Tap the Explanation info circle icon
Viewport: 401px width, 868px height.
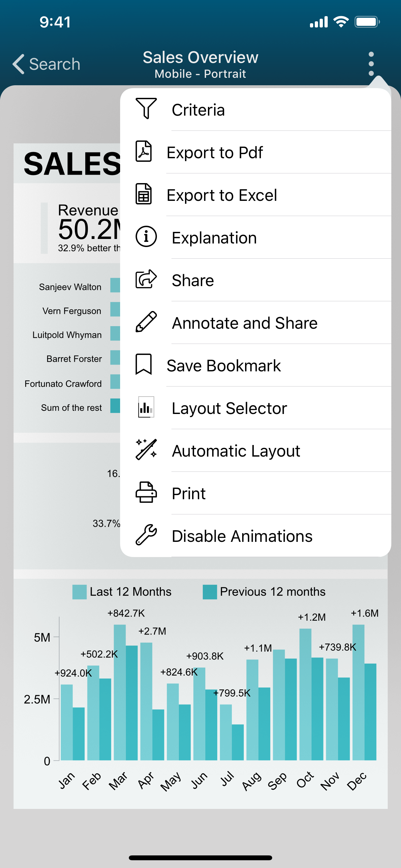tap(146, 237)
